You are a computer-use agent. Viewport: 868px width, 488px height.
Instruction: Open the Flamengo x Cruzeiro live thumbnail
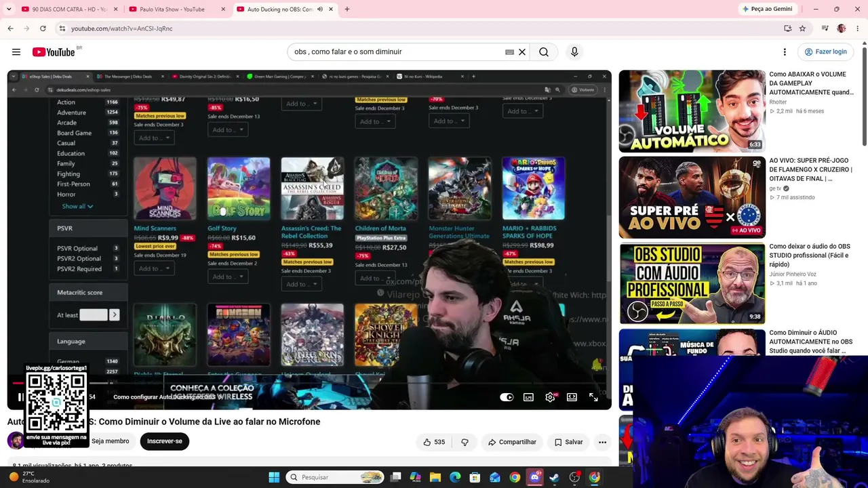[x=692, y=197]
